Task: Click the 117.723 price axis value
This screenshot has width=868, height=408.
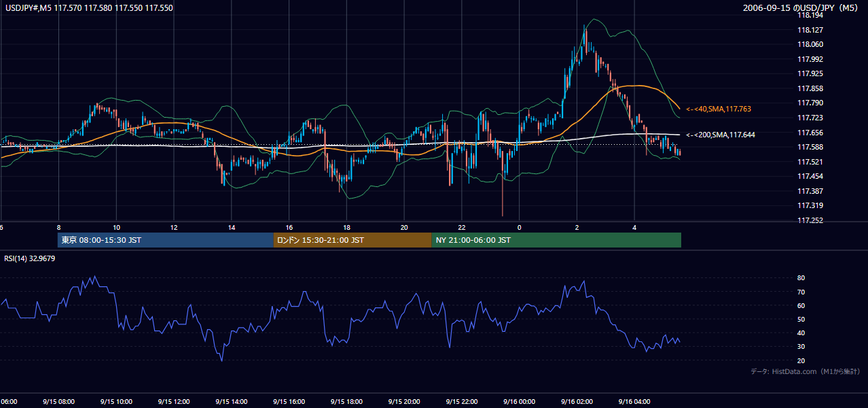Action: pyautogui.click(x=810, y=118)
